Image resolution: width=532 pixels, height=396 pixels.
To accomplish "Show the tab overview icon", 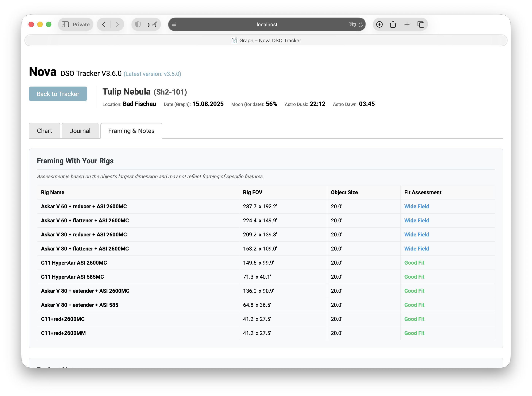I will pos(421,25).
